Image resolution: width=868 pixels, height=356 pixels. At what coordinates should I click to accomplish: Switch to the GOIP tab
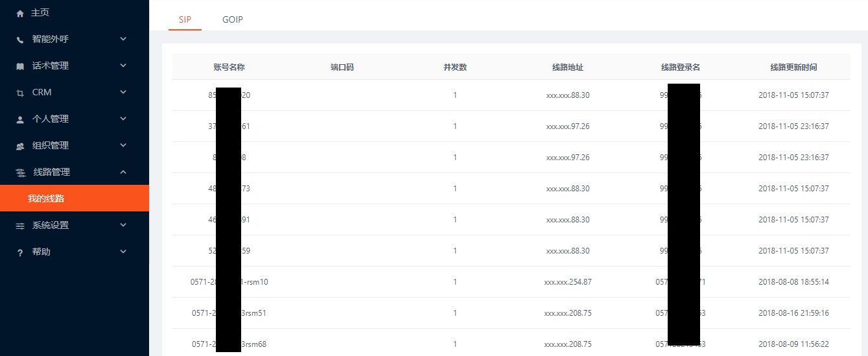233,19
